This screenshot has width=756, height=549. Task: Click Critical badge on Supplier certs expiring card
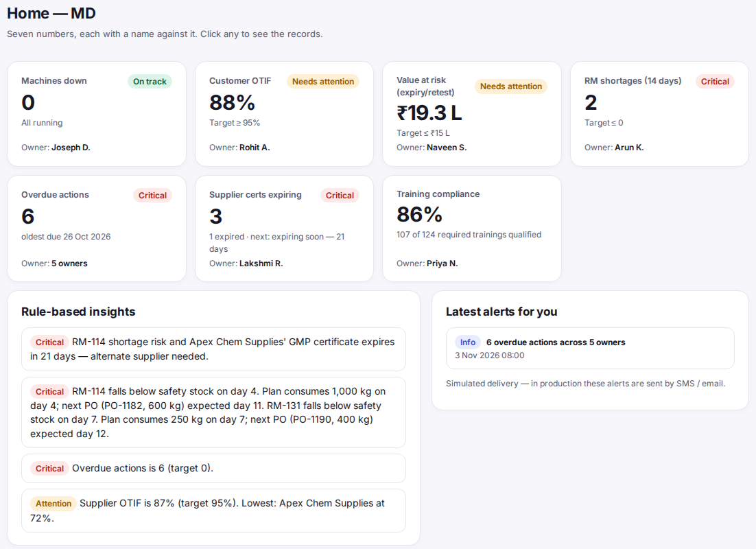click(340, 196)
